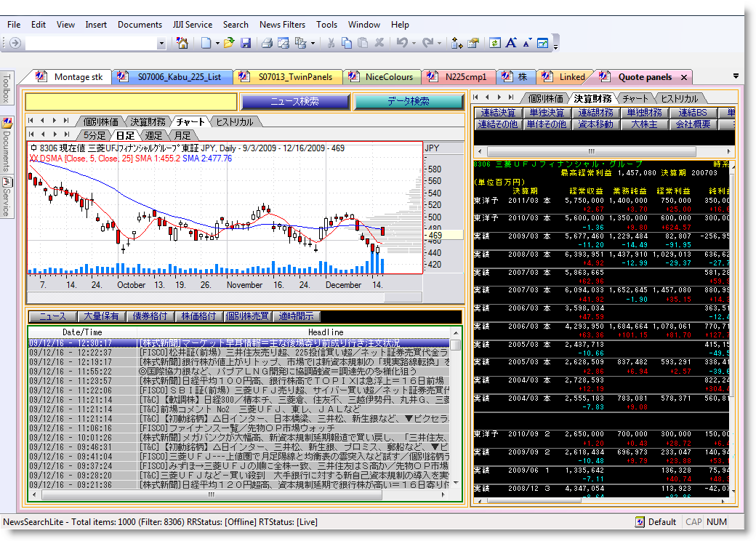Open the toolbar options overflow arrow

coord(556,47)
